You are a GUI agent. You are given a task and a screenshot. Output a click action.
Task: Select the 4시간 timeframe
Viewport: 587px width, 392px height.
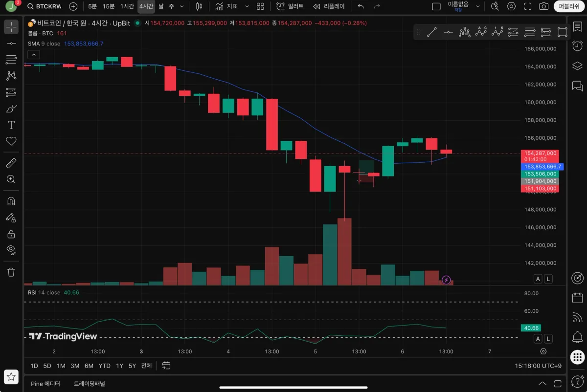146,6
